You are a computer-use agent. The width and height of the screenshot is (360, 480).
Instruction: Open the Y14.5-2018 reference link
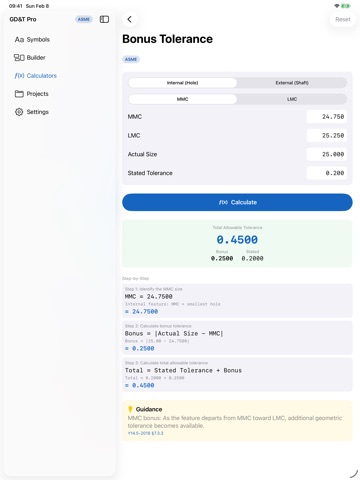point(145,433)
